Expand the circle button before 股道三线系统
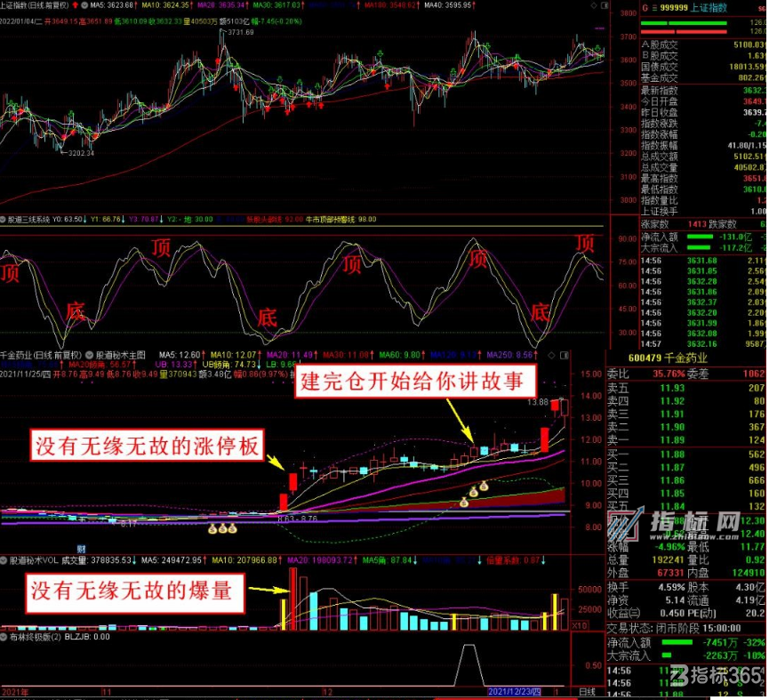Viewport: 769px width, 700px height. click(3, 220)
